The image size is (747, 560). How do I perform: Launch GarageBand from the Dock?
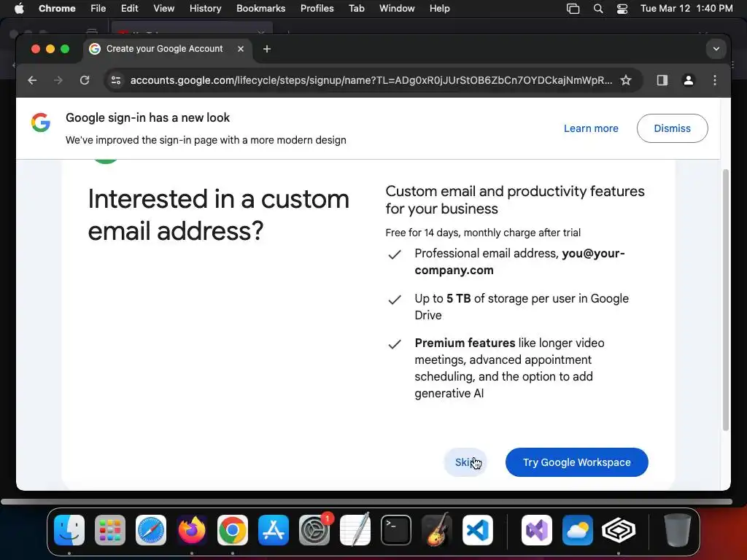point(437,530)
